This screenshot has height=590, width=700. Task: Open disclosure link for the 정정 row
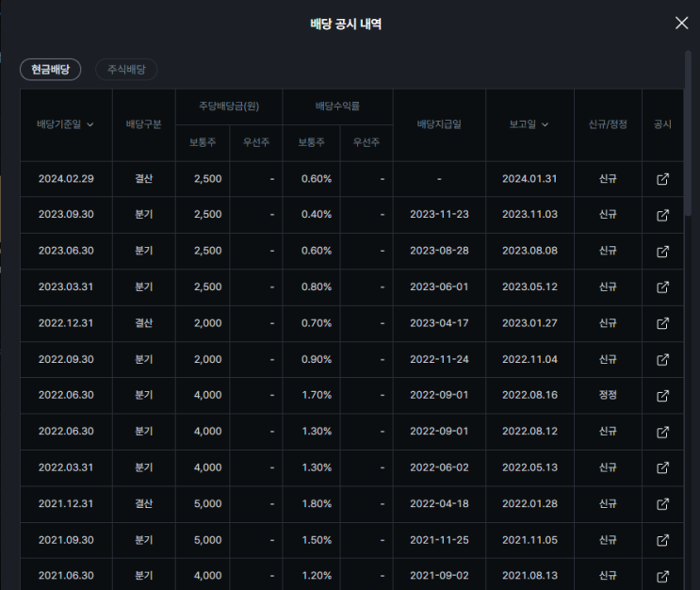(662, 396)
